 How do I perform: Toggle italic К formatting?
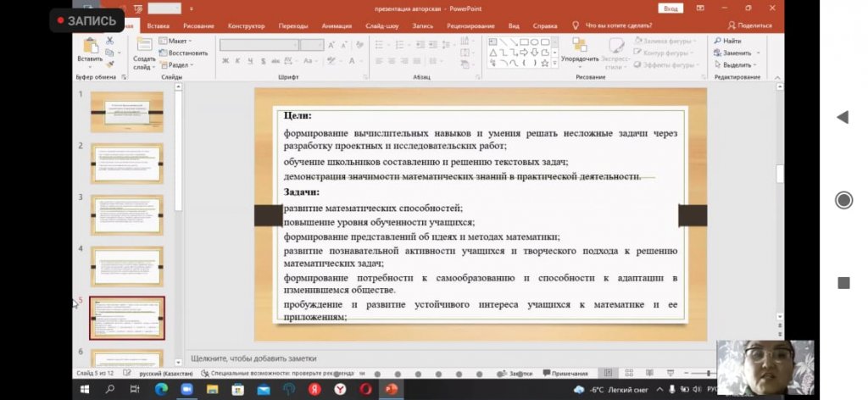[x=237, y=61]
